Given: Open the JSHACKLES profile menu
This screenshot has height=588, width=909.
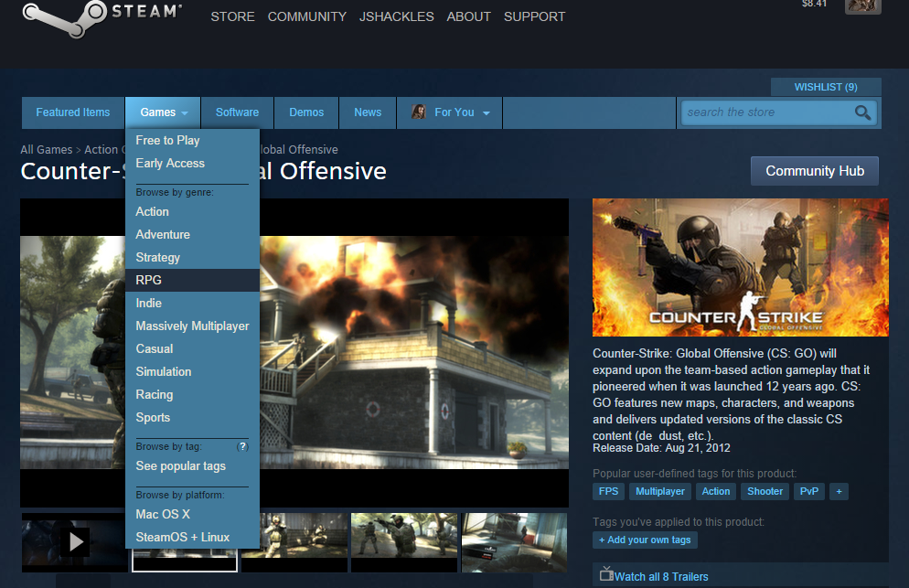Looking at the screenshot, I should (x=397, y=16).
